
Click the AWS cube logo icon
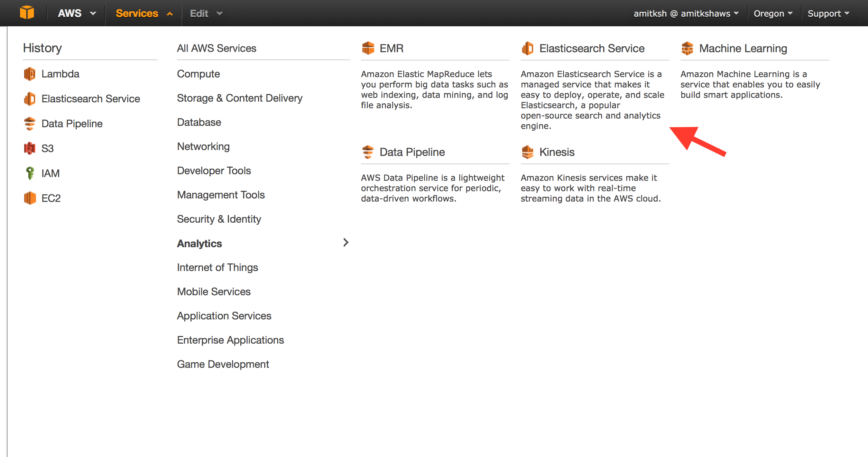click(27, 13)
